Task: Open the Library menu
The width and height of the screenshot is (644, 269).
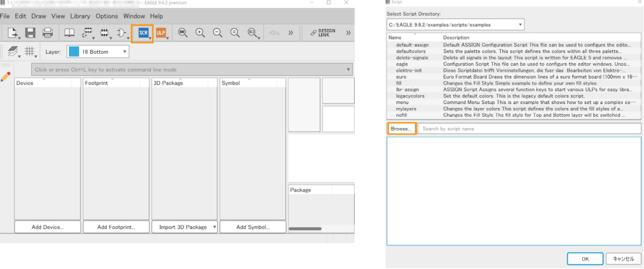Action: (80, 16)
